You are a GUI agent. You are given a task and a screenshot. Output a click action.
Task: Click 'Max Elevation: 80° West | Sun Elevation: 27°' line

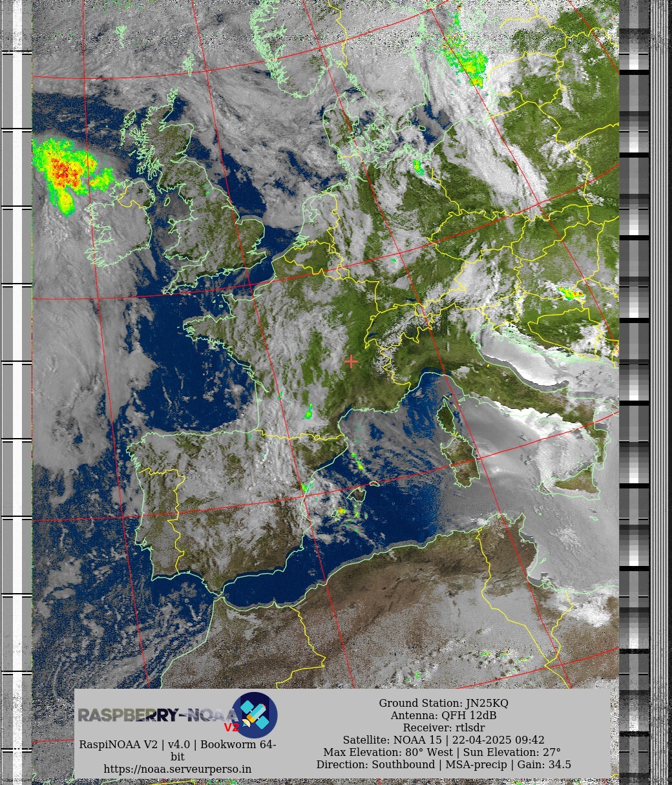click(442, 752)
